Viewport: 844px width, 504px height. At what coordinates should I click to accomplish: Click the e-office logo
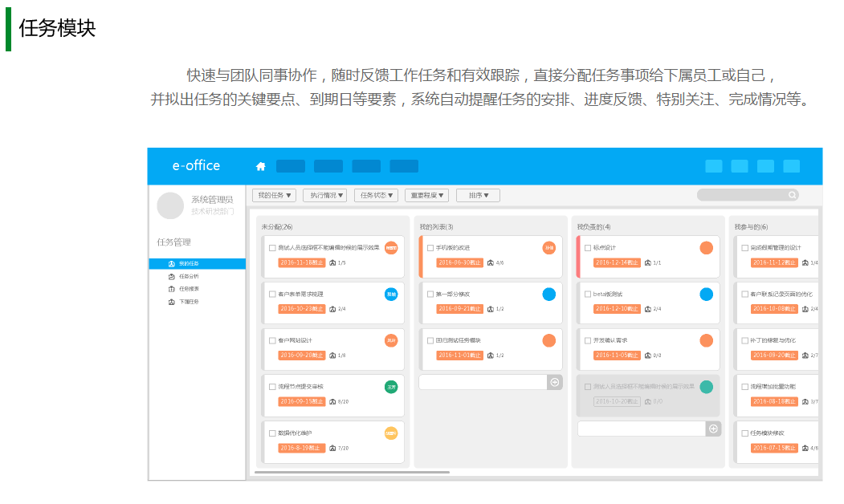coord(196,165)
